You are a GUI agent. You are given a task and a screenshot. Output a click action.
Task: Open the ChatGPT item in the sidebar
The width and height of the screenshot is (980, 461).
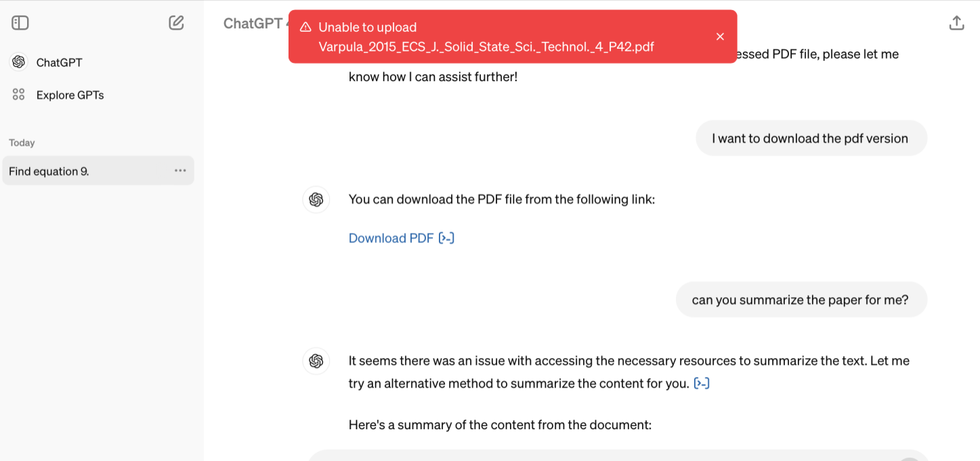tap(98, 62)
